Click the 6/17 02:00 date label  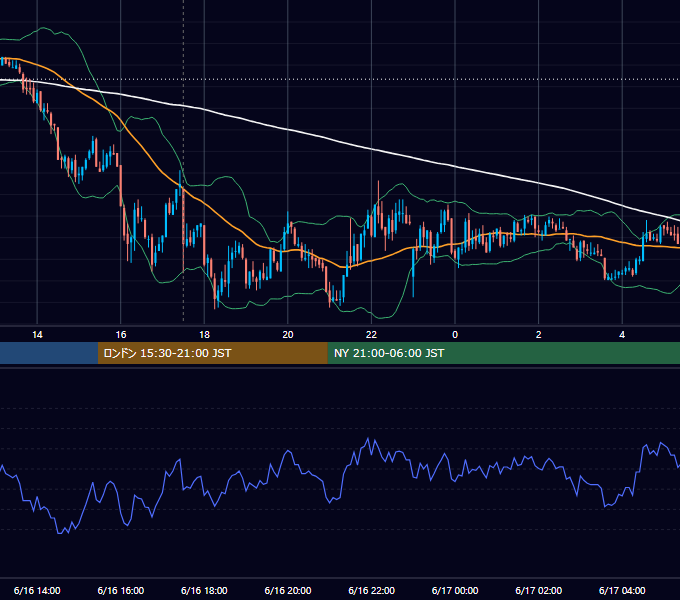539,590
